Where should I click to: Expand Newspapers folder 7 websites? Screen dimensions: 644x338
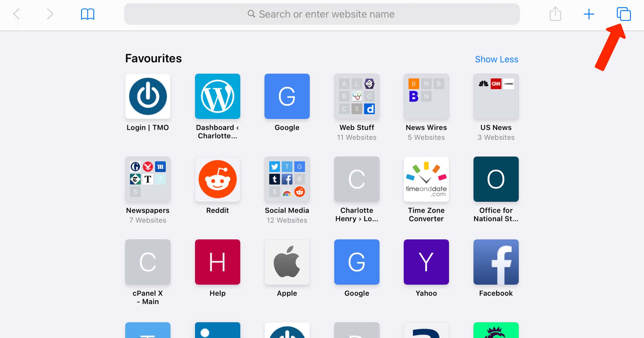tap(147, 179)
